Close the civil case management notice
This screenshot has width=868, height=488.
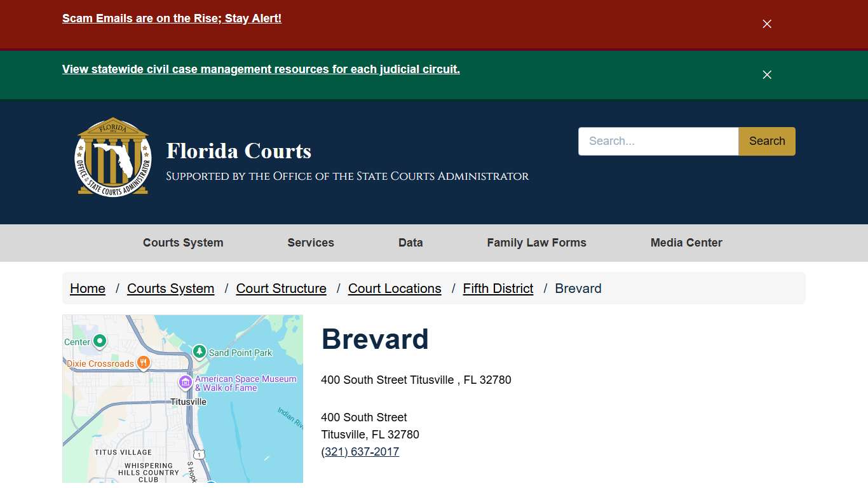(766, 74)
